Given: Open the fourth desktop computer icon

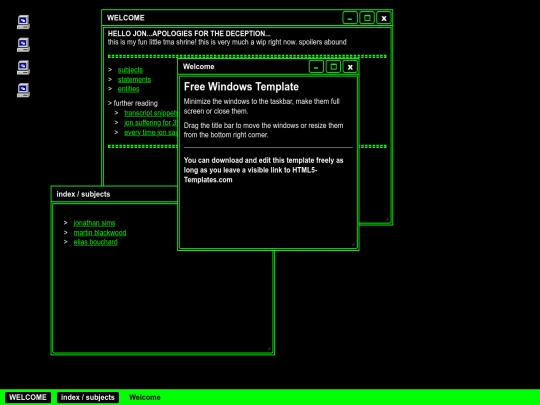Looking at the screenshot, I should click(23, 90).
